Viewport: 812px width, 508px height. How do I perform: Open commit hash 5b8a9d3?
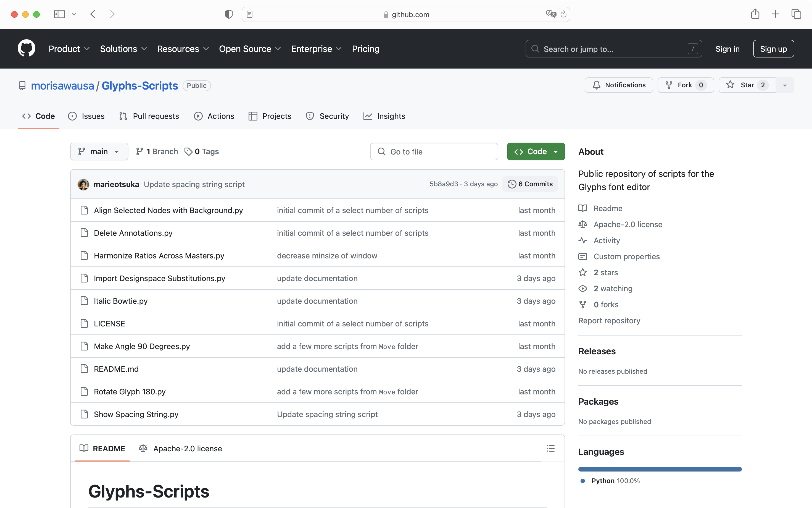(x=444, y=184)
